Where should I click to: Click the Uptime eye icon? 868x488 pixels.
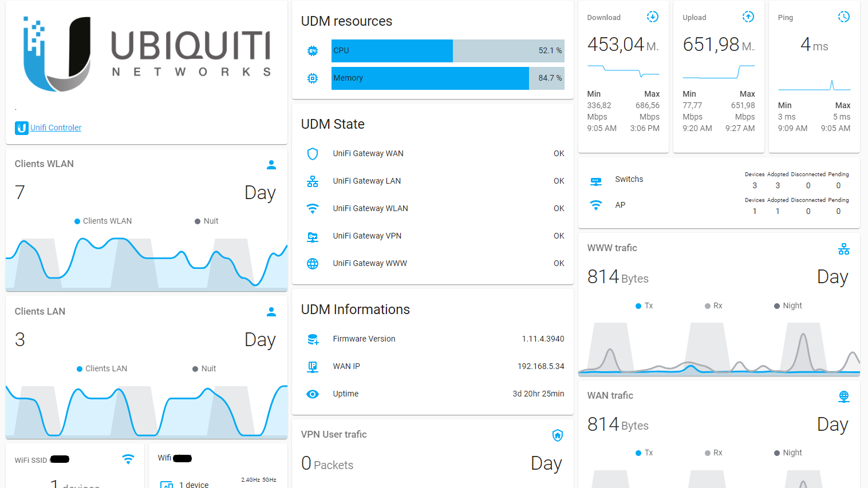coord(313,394)
